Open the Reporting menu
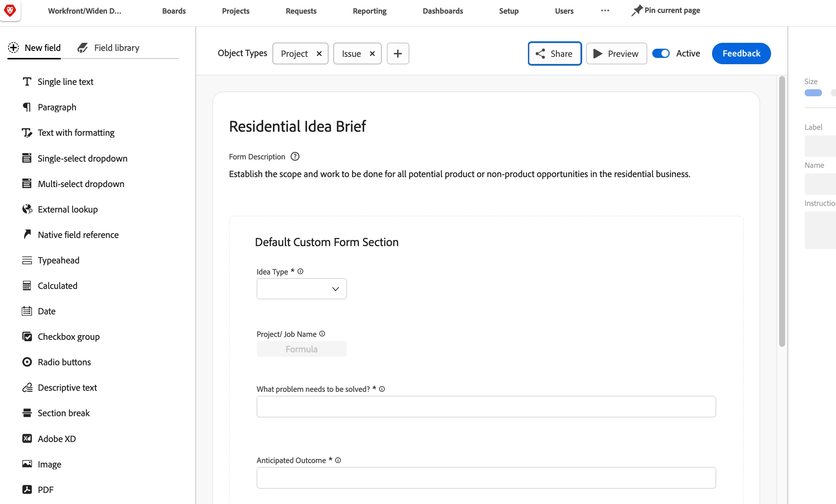The height and width of the screenshot is (504, 836). (x=369, y=11)
